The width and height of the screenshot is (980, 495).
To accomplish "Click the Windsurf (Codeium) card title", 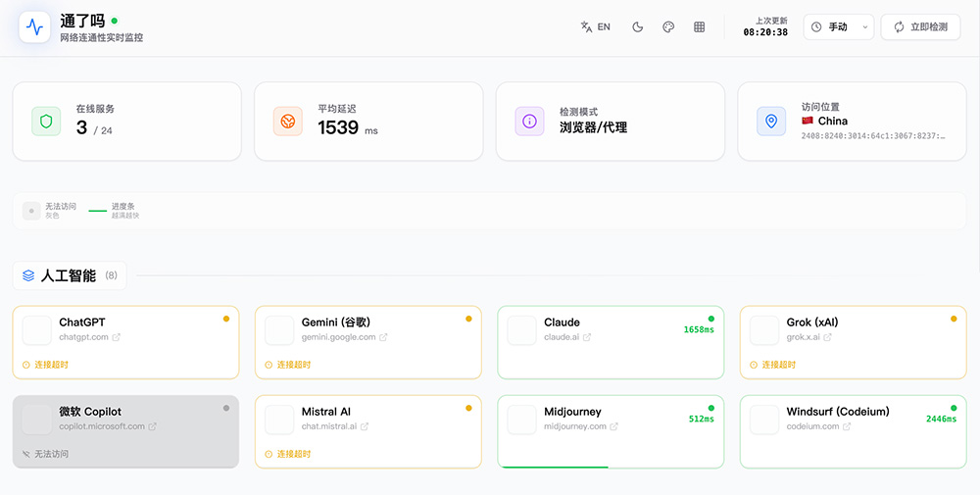I will (x=838, y=412).
